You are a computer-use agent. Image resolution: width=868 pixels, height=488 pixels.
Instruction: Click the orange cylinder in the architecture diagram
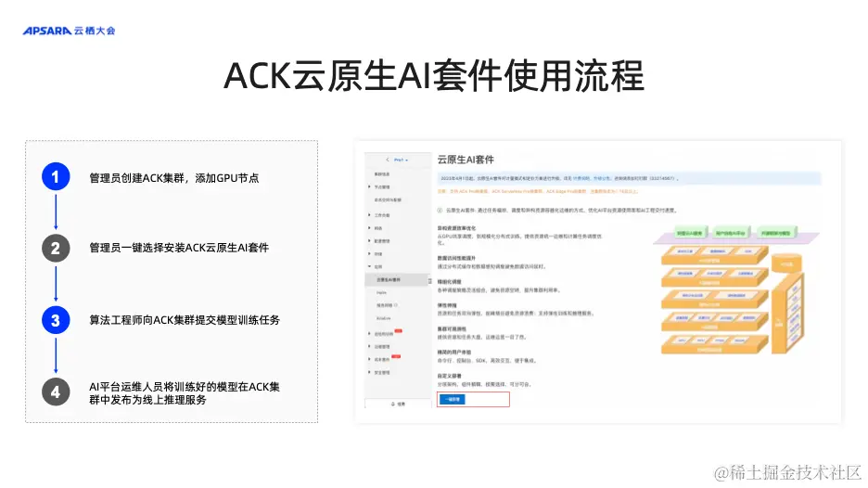coord(786,263)
